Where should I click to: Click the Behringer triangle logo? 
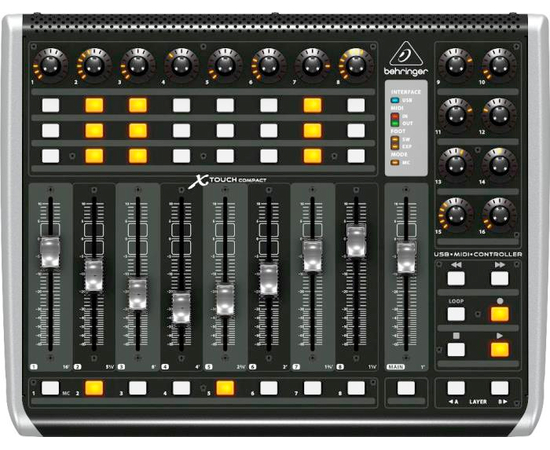pos(406,54)
